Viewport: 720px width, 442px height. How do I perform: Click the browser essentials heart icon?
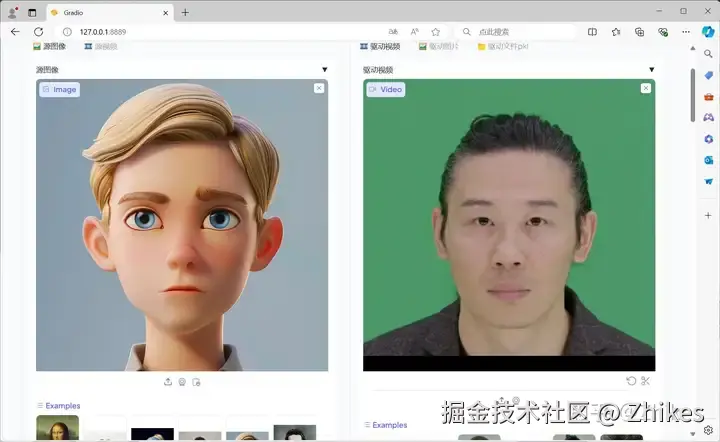[x=663, y=32]
